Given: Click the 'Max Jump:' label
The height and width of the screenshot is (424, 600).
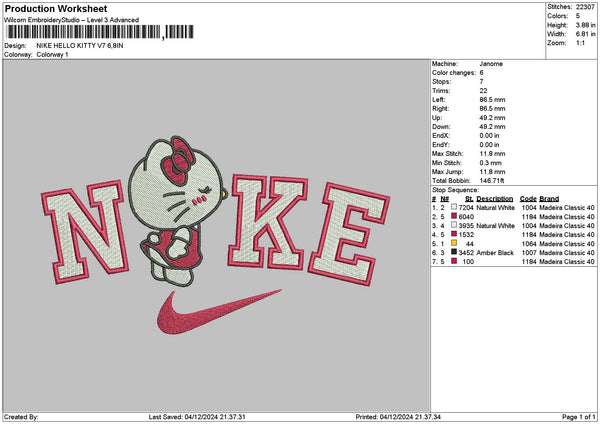Looking at the screenshot, I should tap(447, 172).
